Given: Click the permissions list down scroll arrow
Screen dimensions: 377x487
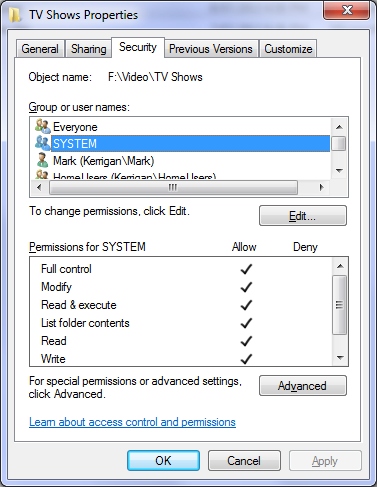Looking at the screenshot, I should coord(340,358).
